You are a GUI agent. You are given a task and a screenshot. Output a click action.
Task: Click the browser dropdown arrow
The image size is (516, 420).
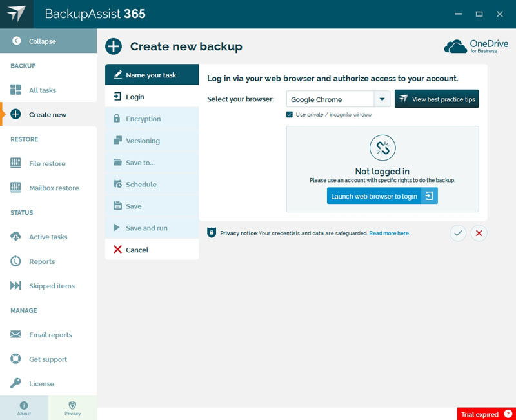[x=382, y=99]
